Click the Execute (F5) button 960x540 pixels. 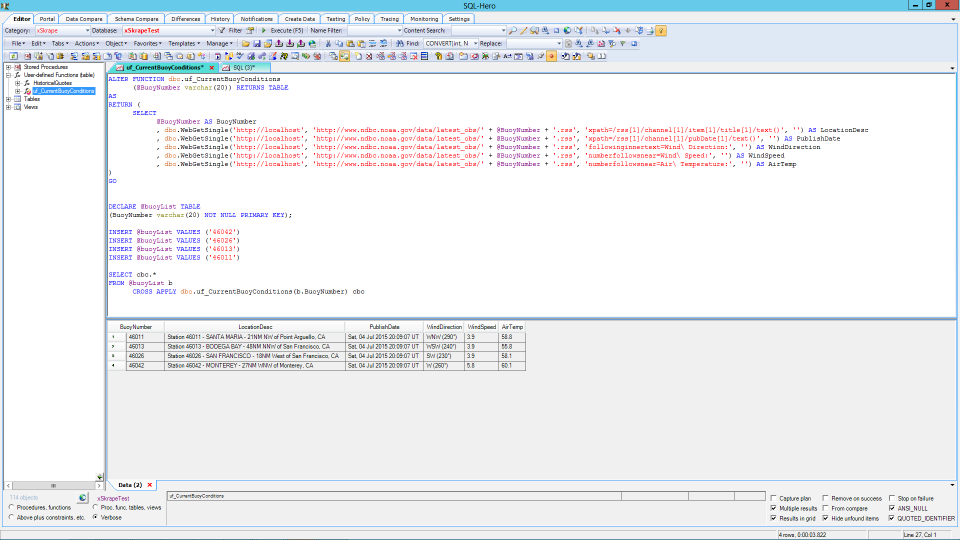(x=283, y=31)
